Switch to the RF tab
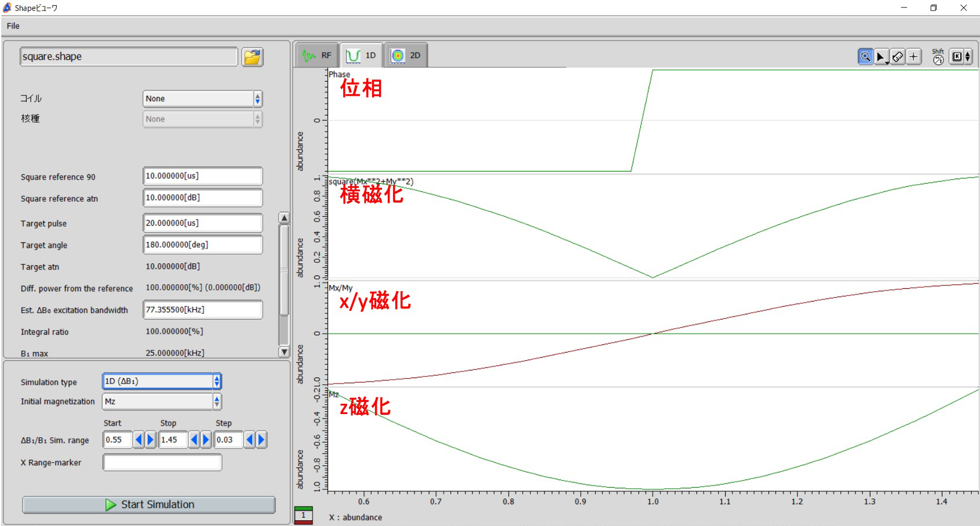Screen dimensions: 980x526 point(318,56)
